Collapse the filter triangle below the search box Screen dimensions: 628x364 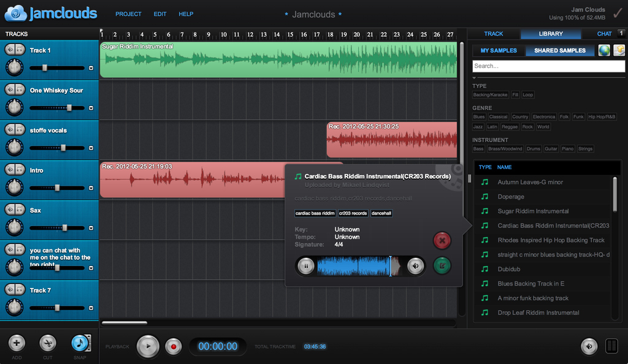[x=474, y=78]
